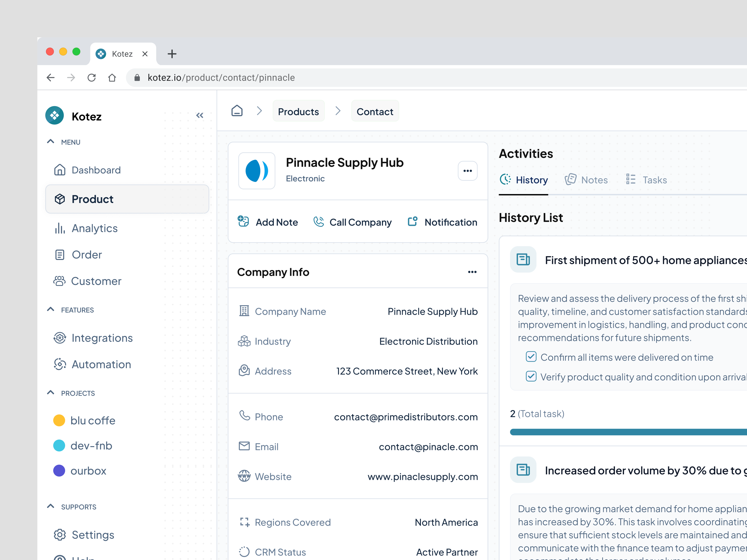Click the 'First shipment of 500+' history title
Screen dimensions: 747x560
pos(646,260)
